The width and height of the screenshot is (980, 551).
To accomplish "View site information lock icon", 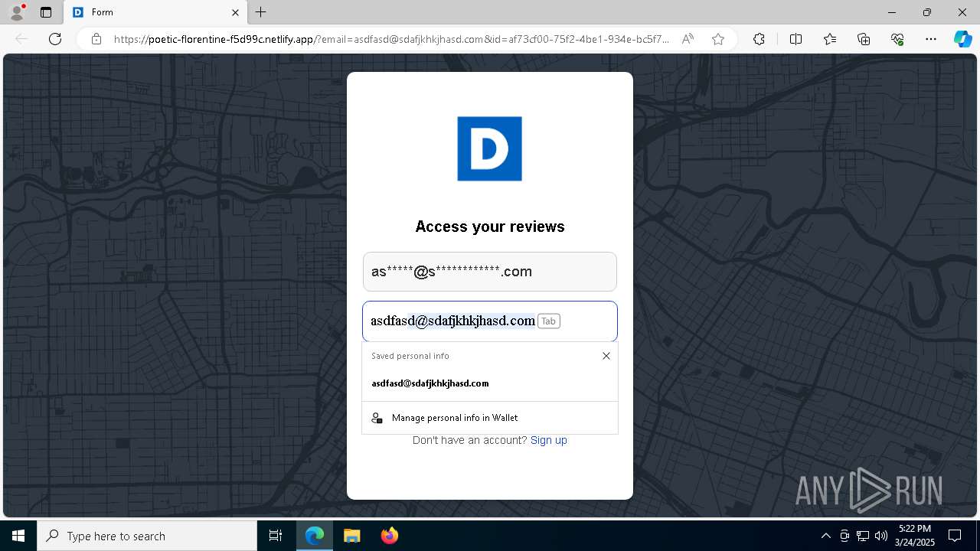I will 96,39.
